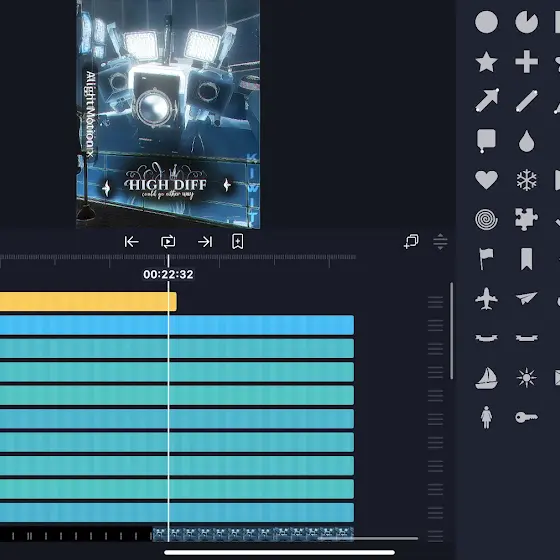
Task: Tap the reorder handle of the yellow layer
Action: [435, 302]
